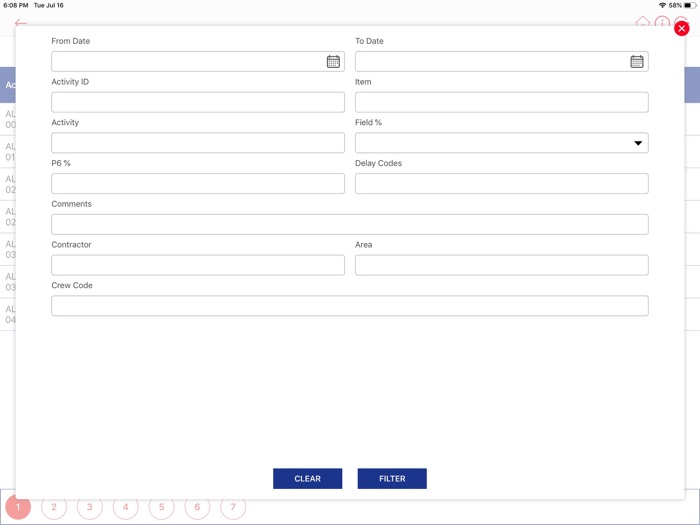Viewport: 700px width, 525px height.
Task: Tap the home icon in top bar
Action: pos(642,21)
